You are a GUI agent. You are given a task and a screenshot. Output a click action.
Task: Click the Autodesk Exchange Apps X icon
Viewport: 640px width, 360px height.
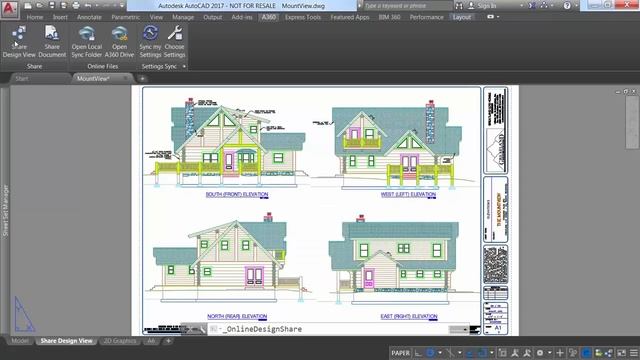tap(532, 6)
